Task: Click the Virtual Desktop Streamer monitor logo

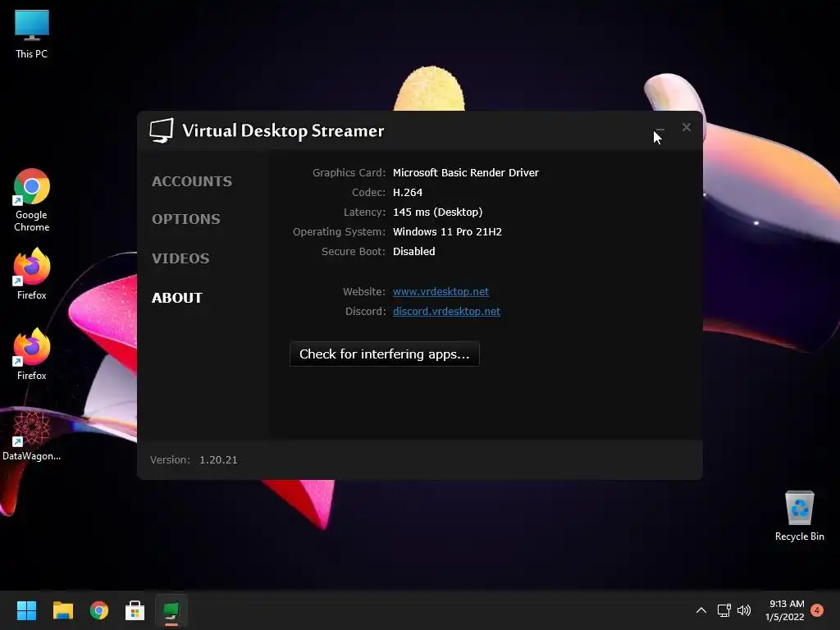Action: (x=162, y=130)
